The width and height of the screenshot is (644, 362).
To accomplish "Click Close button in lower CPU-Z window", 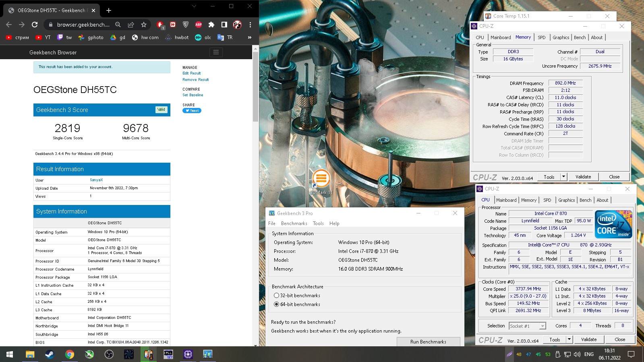I will click(620, 339).
